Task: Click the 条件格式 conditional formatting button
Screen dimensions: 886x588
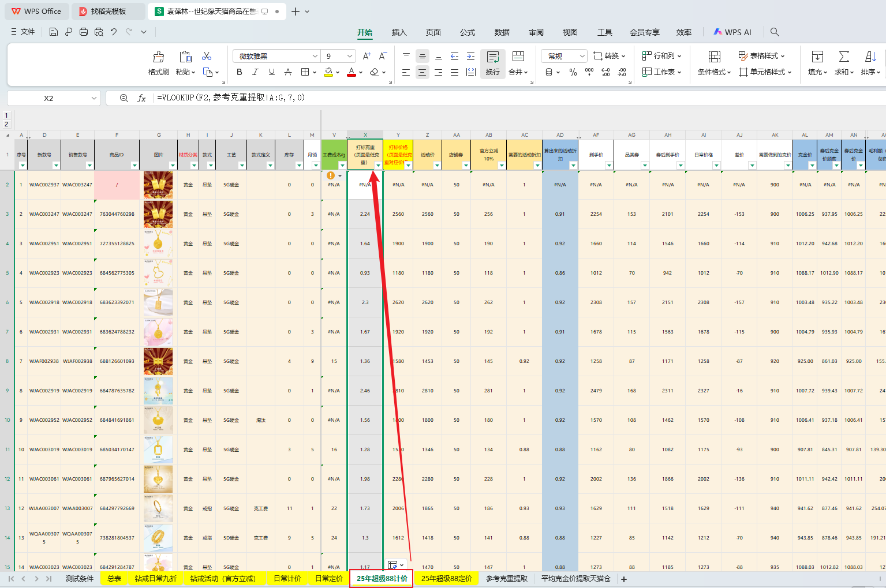Action: (x=714, y=62)
